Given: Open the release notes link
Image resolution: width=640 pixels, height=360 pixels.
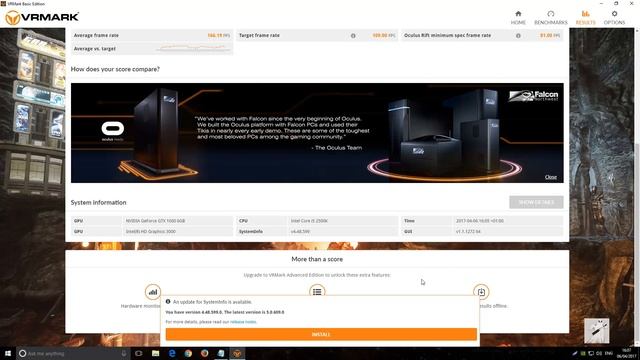Looking at the screenshot, I should 243,322.
